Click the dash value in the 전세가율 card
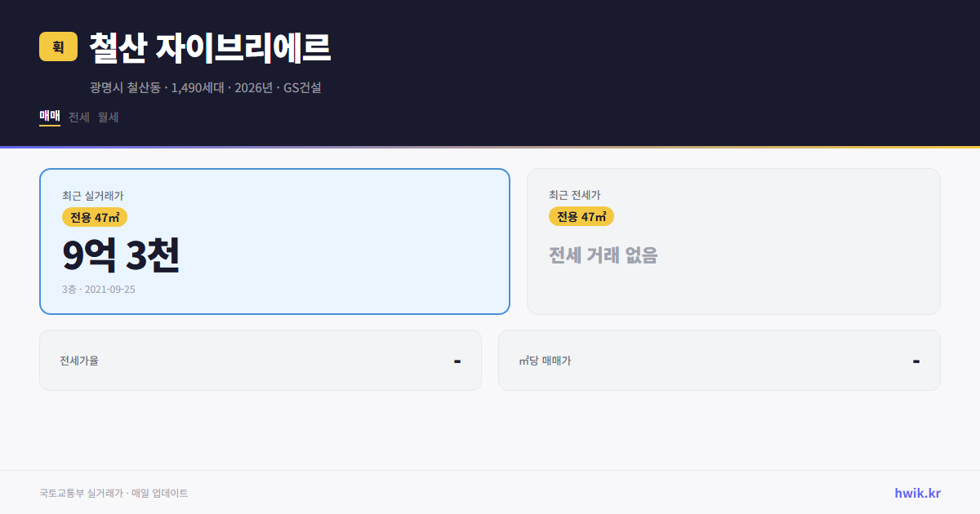 click(459, 360)
